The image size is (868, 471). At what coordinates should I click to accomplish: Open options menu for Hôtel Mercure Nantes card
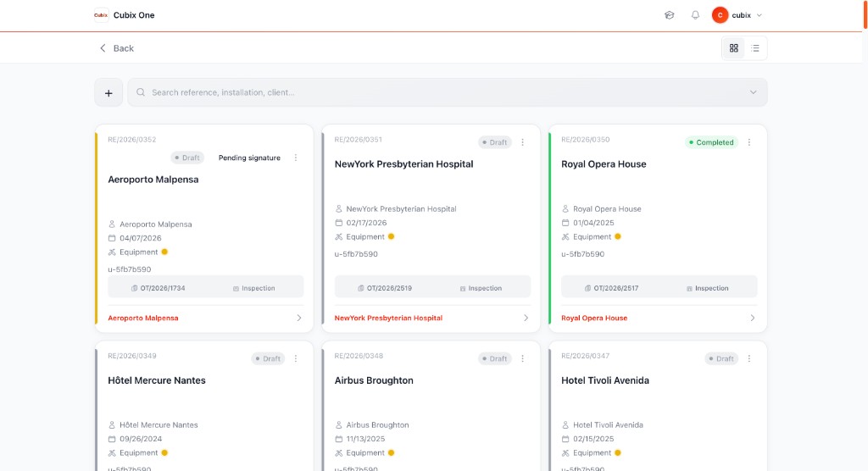(x=296, y=358)
